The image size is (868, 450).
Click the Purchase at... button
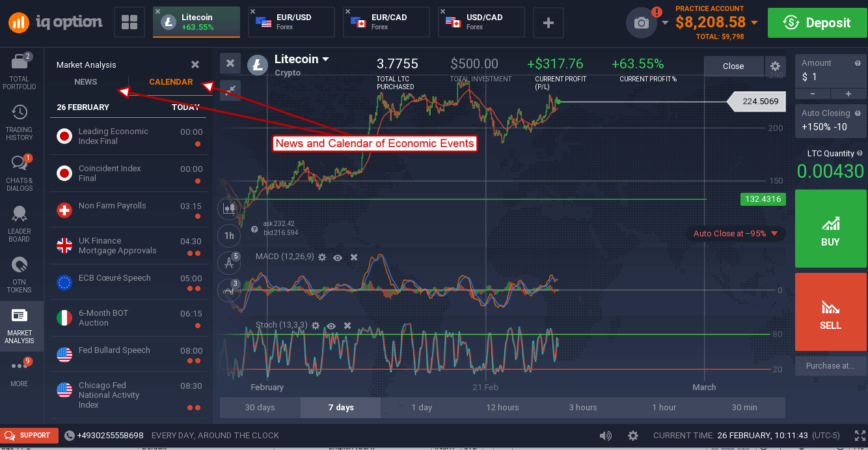click(831, 366)
